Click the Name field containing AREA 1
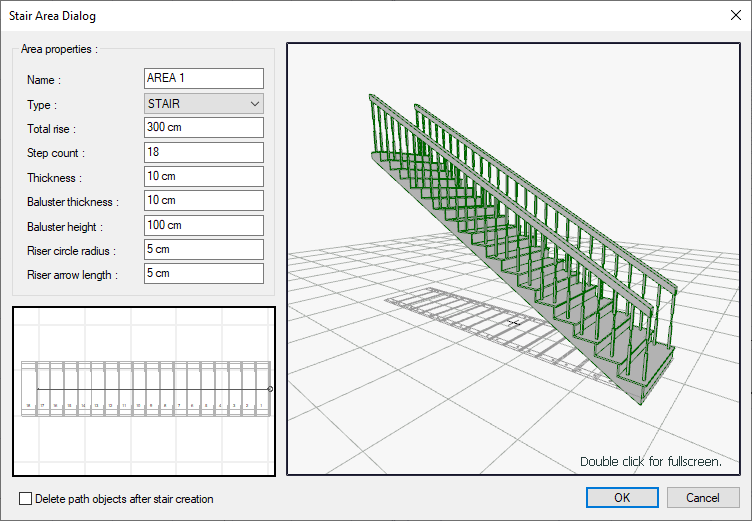 point(203,78)
